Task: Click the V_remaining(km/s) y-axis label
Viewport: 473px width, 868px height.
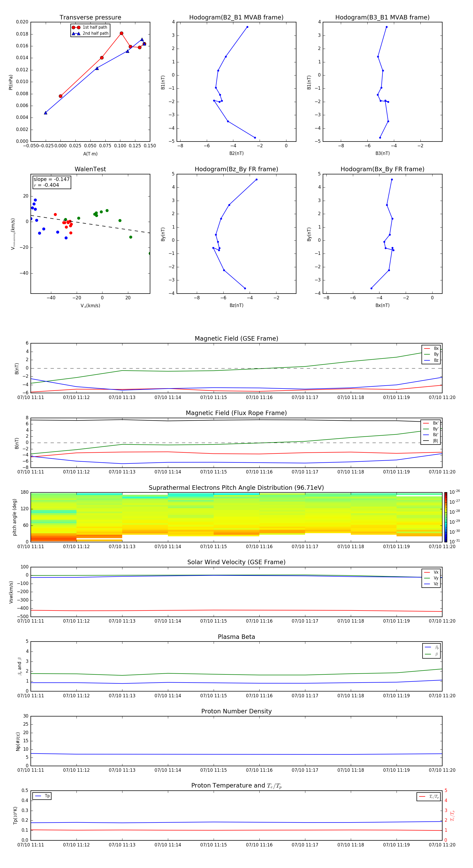Action: tap(13, 234)
